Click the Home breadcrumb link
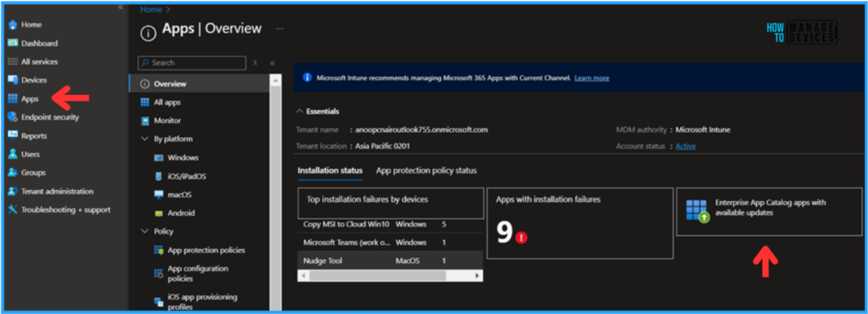This screenshot has height=314, width=868. [151, 9]
